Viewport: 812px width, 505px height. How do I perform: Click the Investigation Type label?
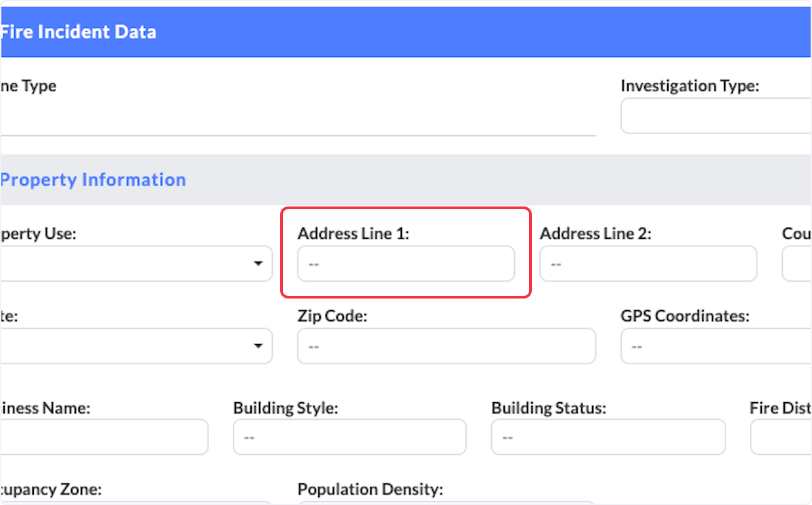pyautogui.click(x=690, y=86)
